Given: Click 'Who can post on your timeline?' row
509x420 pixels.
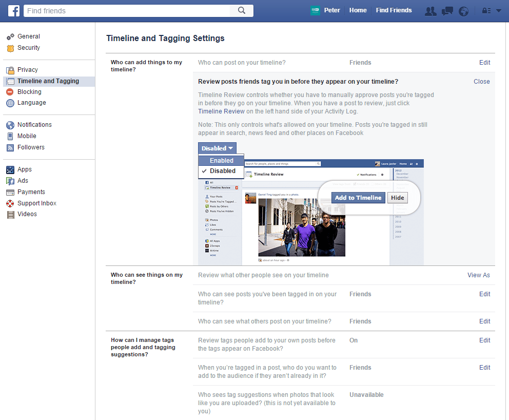Looking at the screenshot, I should (x=344, y=63).
